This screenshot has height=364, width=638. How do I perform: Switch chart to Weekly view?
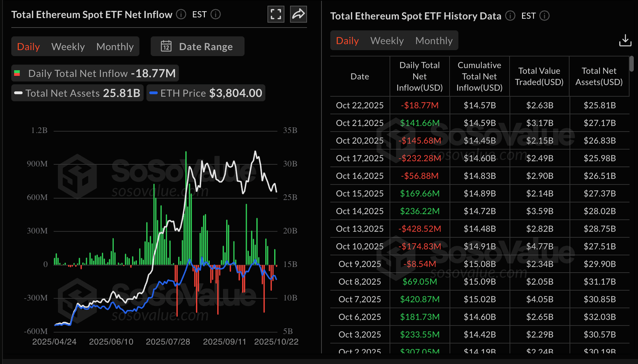(68, 46)
